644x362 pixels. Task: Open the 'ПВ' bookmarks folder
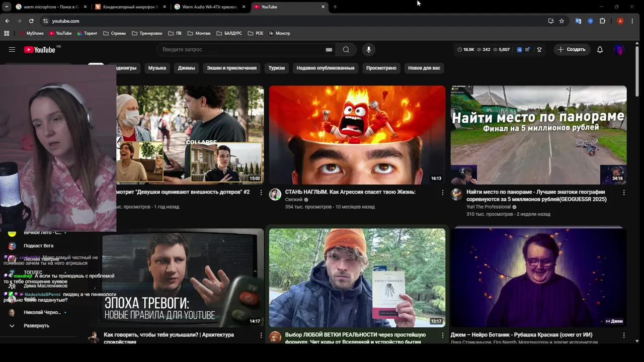[x=175, y=33]
